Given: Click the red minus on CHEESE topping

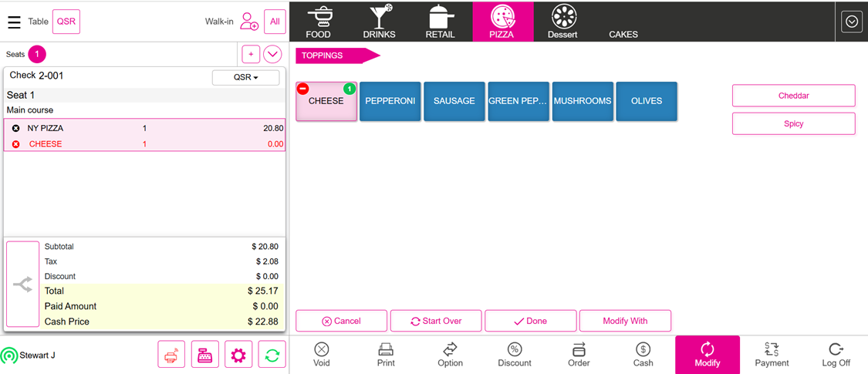Looking at the screenshot, I should click(302, 89).
